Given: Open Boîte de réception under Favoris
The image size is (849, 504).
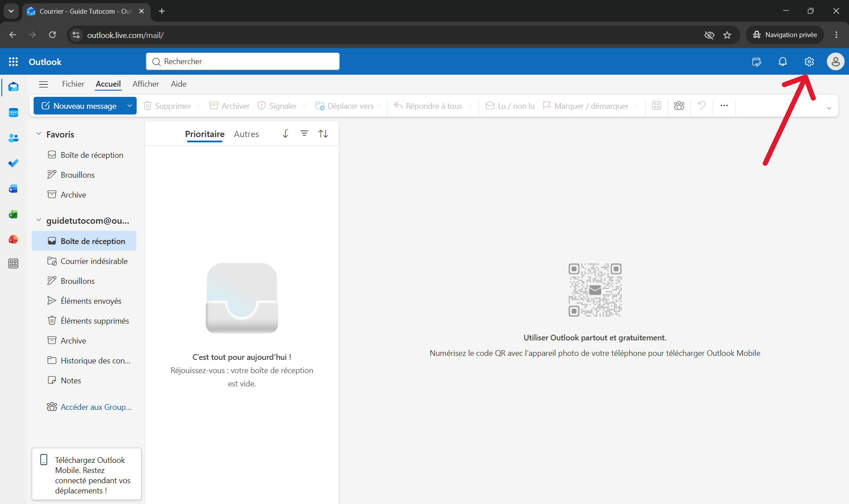Looking at the screenshot, I should [x=85, y=155].
